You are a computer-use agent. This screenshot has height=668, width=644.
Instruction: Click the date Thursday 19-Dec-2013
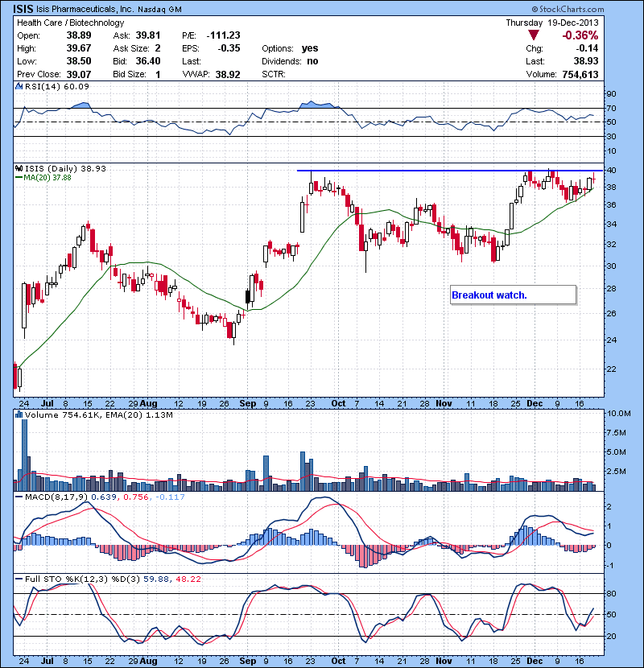(x=552, y=23)
